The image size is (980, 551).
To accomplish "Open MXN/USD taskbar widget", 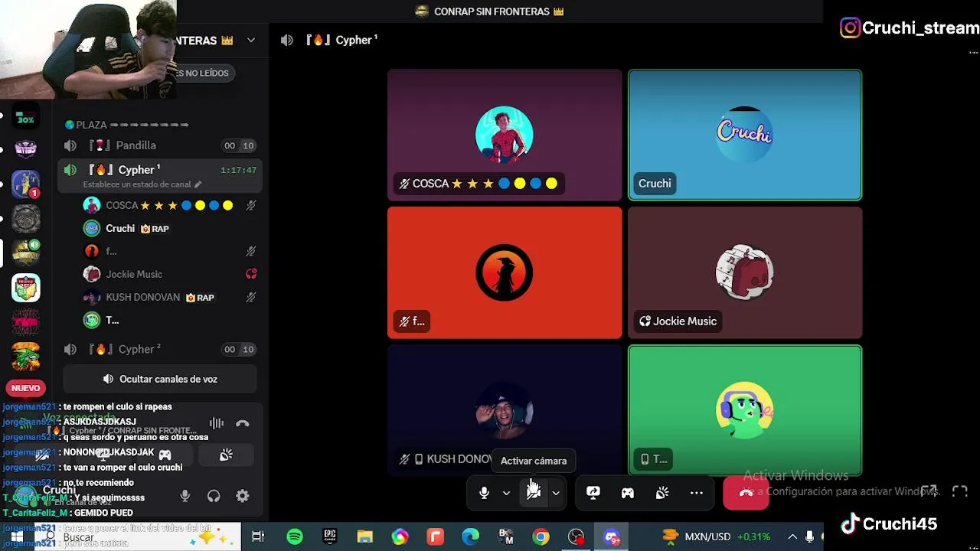I will click(715, 537).
